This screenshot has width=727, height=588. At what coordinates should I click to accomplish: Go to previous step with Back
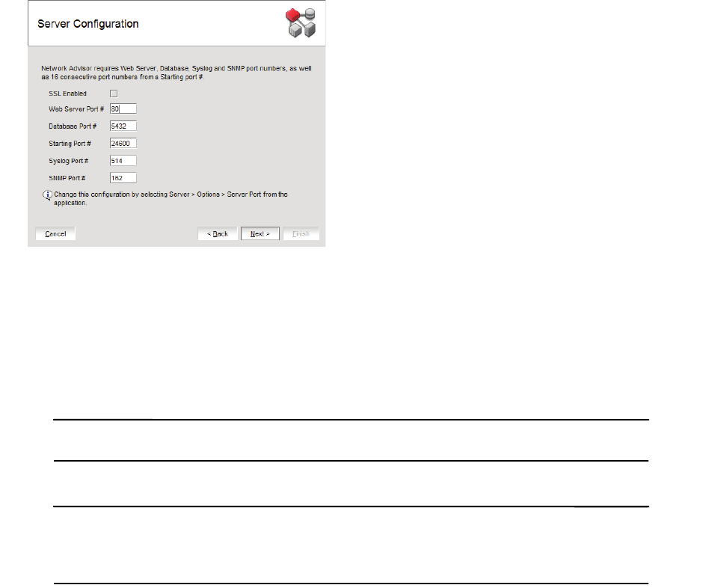(x=218, y=233)
